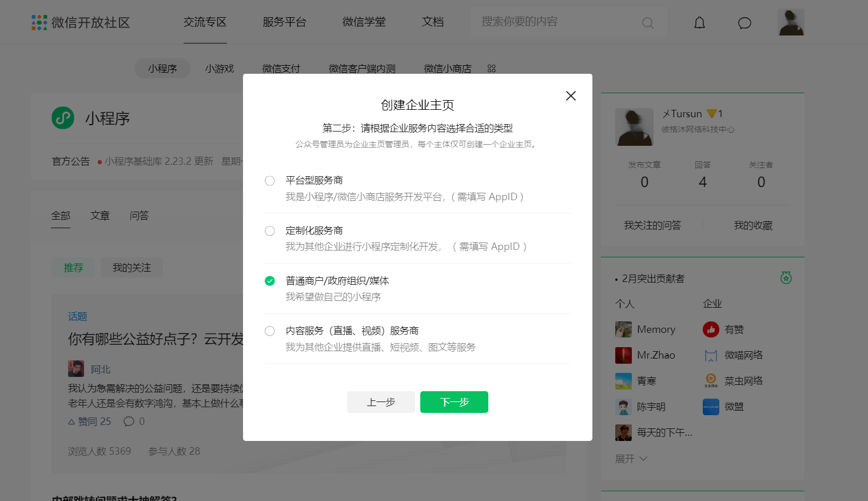Viewport: 868px width, 501px height.
Task: Click the green 下一步 button
Action: point(454,402)
